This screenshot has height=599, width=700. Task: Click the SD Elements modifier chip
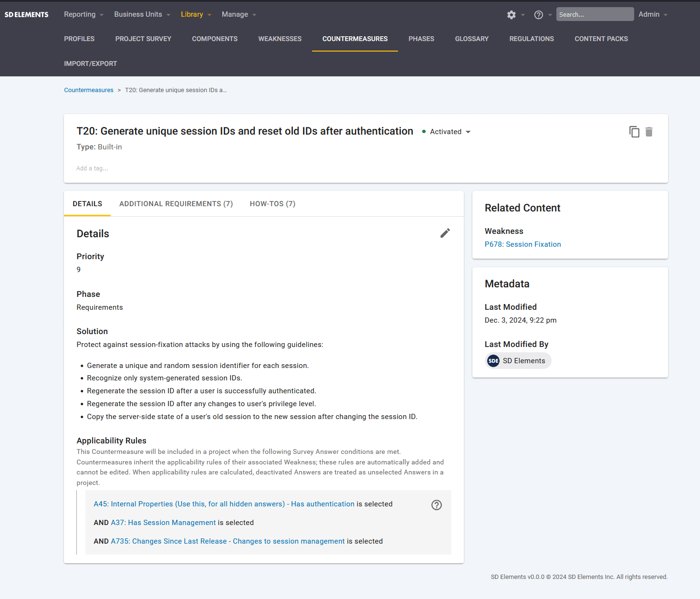[518, 361]
